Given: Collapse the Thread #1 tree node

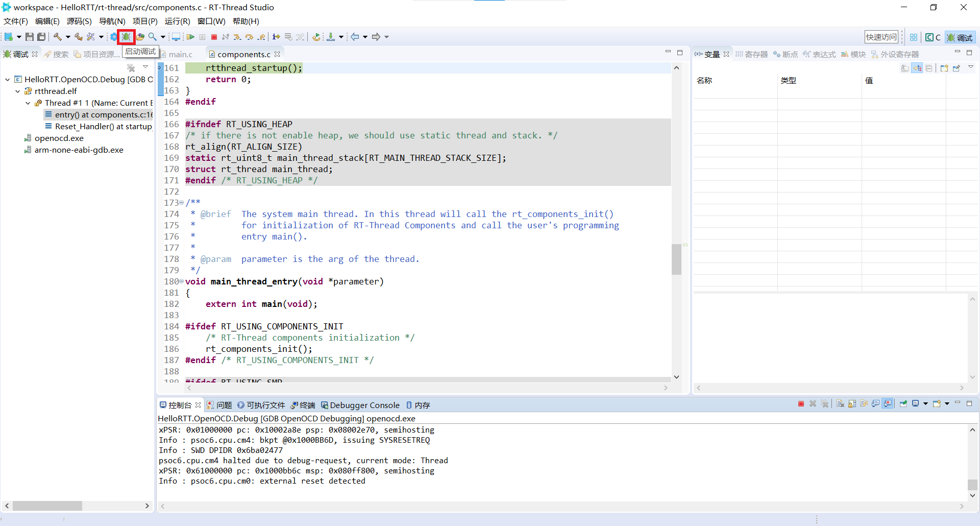Looking at the screenshot, I should click(28, 103).
